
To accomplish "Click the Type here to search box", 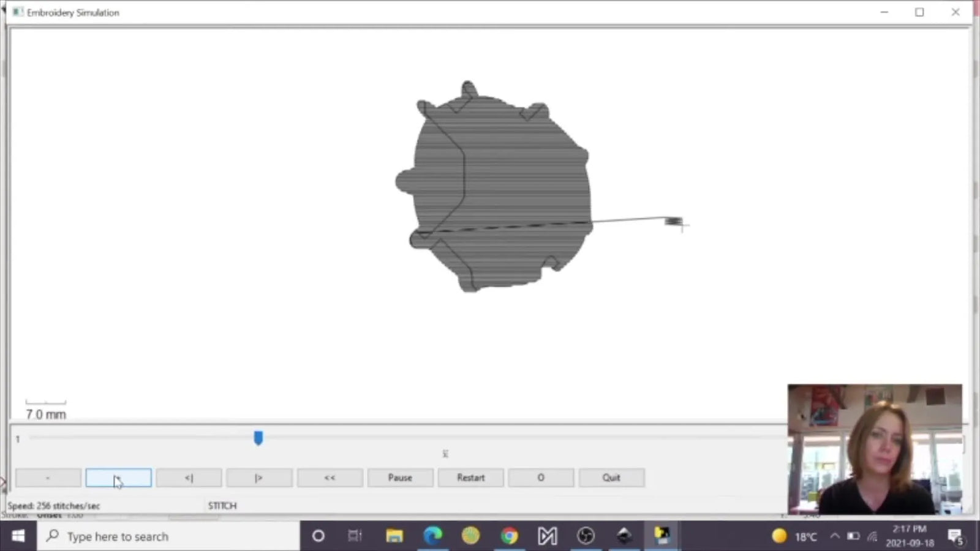I will tap(168, 536).
